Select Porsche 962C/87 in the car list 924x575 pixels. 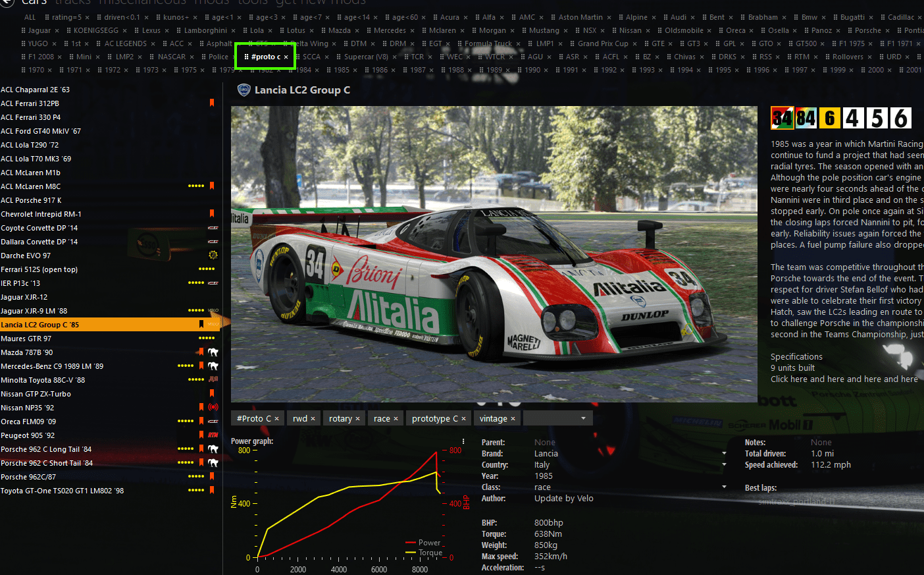coord(28,477)
